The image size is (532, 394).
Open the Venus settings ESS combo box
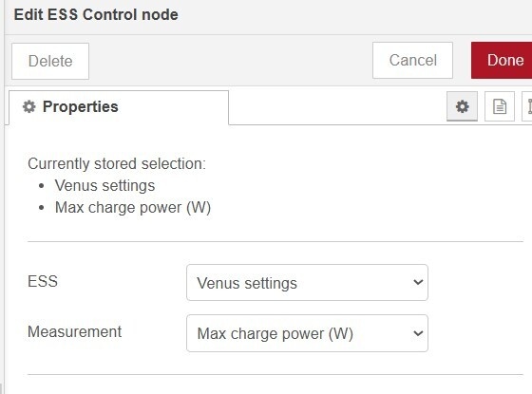coord(307,283)
